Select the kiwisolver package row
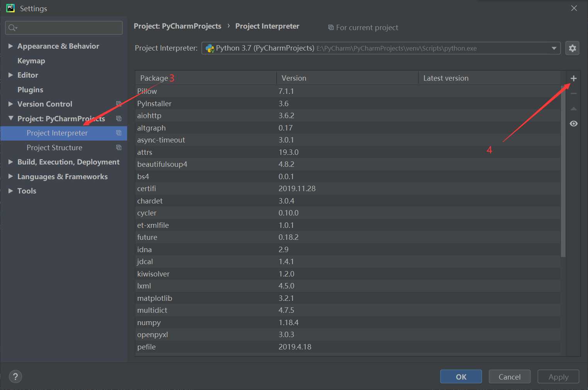Image resolution: width=588 pixels, height=390 pixels. (348, 274)
